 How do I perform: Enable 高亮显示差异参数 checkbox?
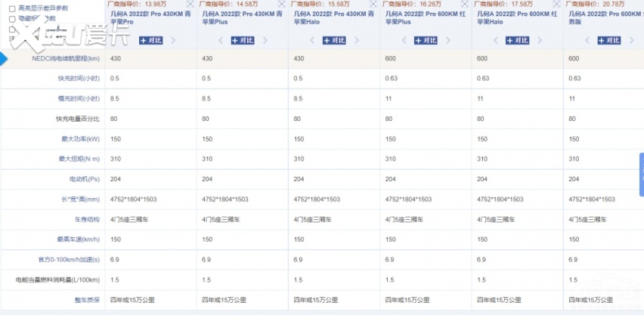point(12,8)
